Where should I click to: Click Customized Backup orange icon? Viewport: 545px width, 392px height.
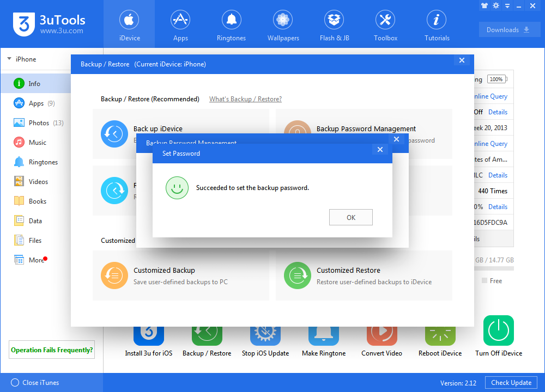point(114,275)
